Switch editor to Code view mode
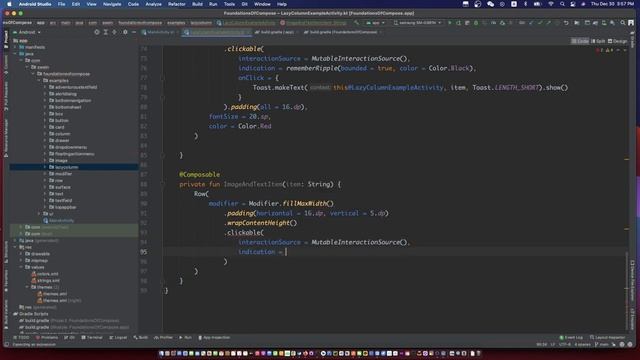The width and height of the screenshot is (640, 360). (x=580, y=41)
